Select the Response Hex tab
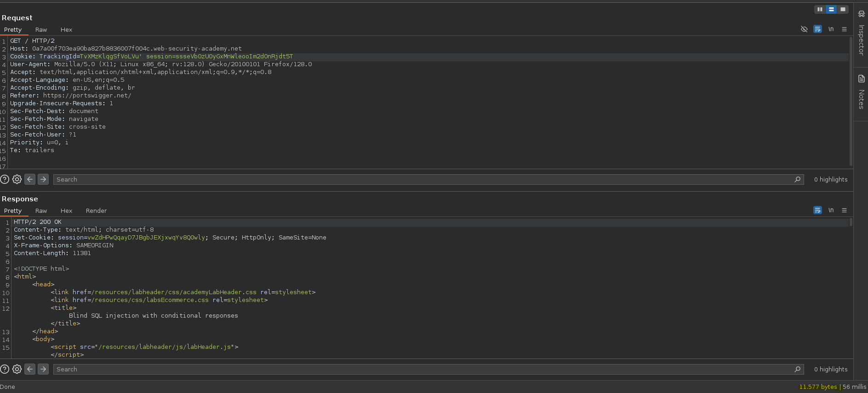Image resolution: width=868 pixels, height=393 pixels. (x=66, y=211)
